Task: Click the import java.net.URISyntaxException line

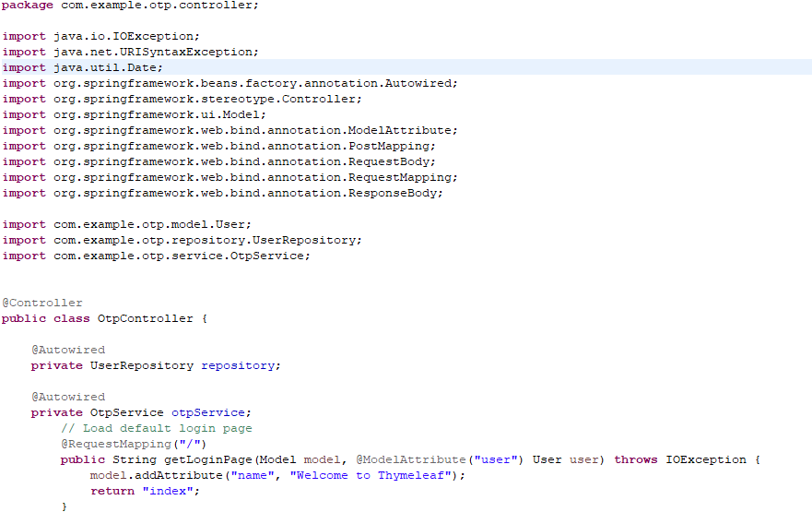Action: [130, 52]
